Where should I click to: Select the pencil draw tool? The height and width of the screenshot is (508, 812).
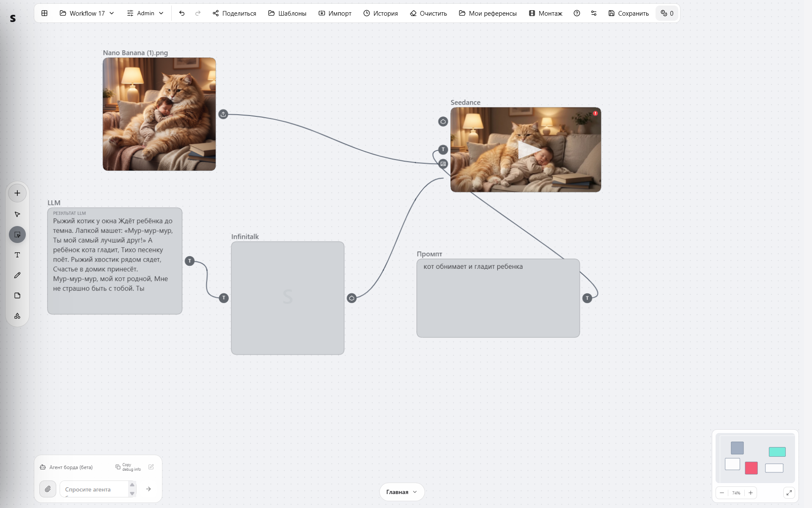pos(17,275)
